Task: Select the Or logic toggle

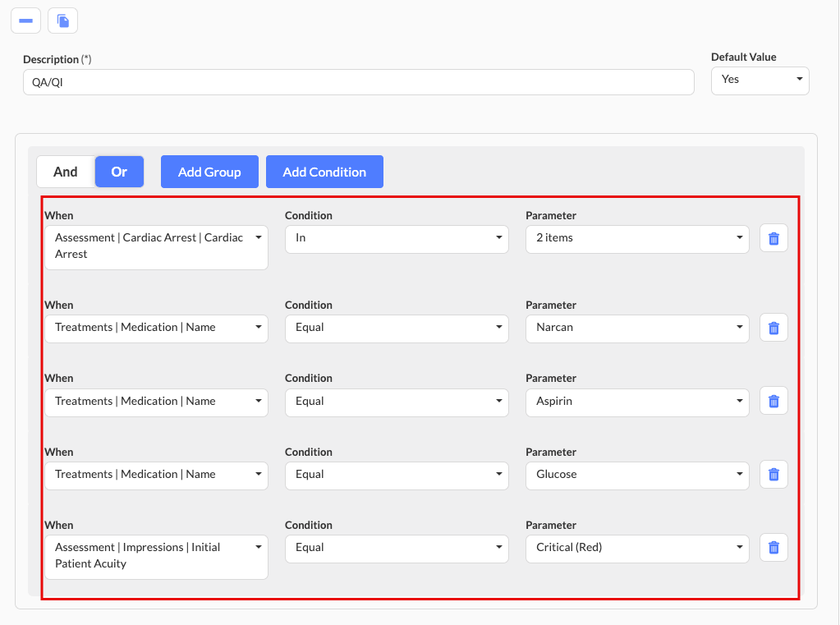Action: pyautogui.click(x=119, y=172)
